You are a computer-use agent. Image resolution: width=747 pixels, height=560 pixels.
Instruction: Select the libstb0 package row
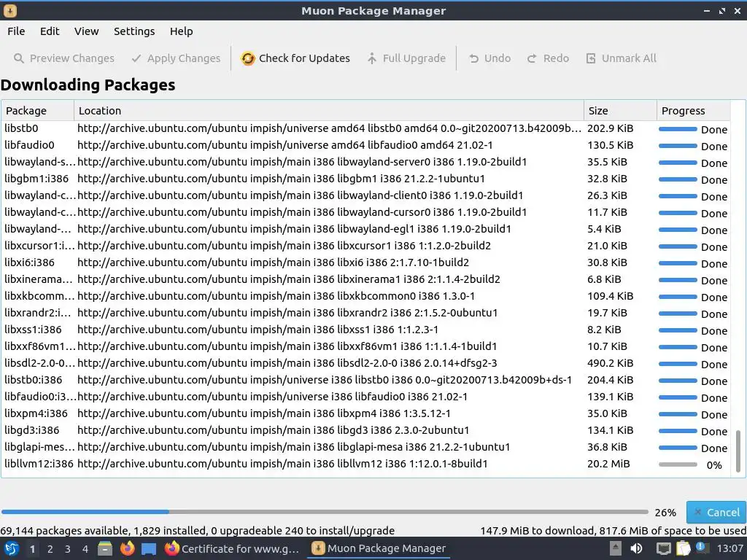365,128
